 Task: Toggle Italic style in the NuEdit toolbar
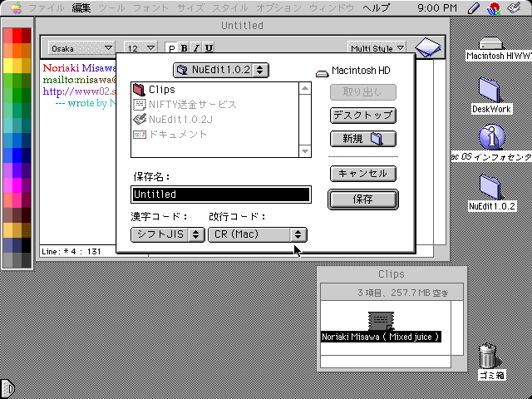pyautogui.click(x=196, y=48)
